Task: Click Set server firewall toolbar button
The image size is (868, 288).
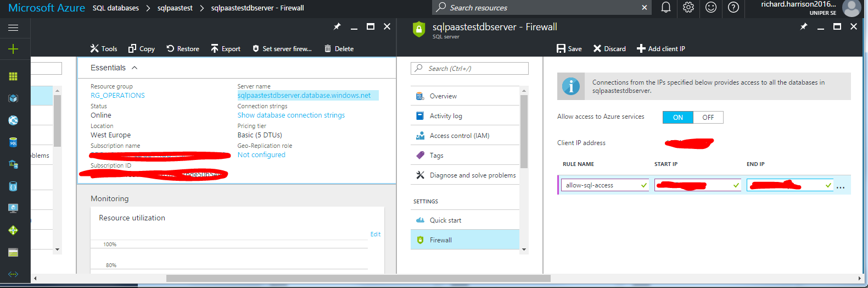Action: (x=282, y=49)
